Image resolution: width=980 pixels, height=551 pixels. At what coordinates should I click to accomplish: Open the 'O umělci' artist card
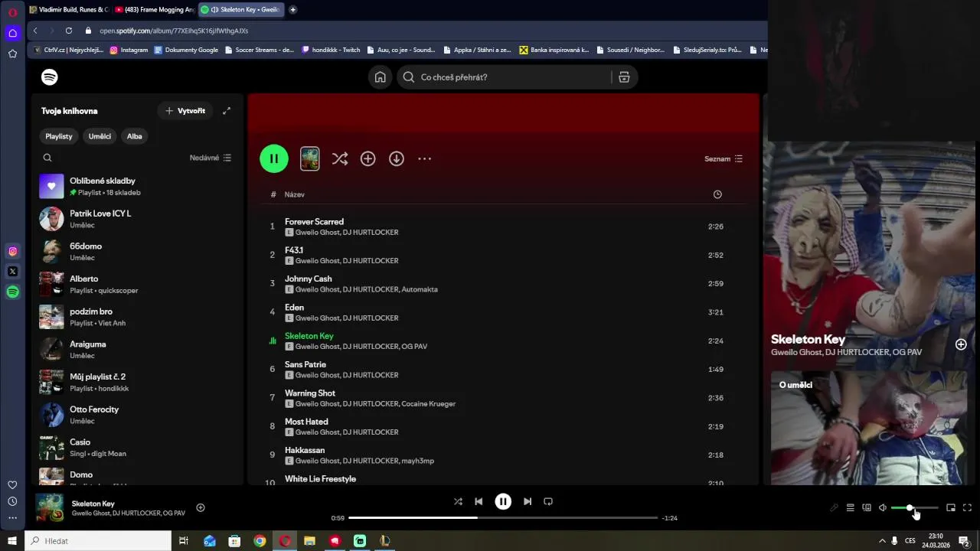tap(869, 429)
